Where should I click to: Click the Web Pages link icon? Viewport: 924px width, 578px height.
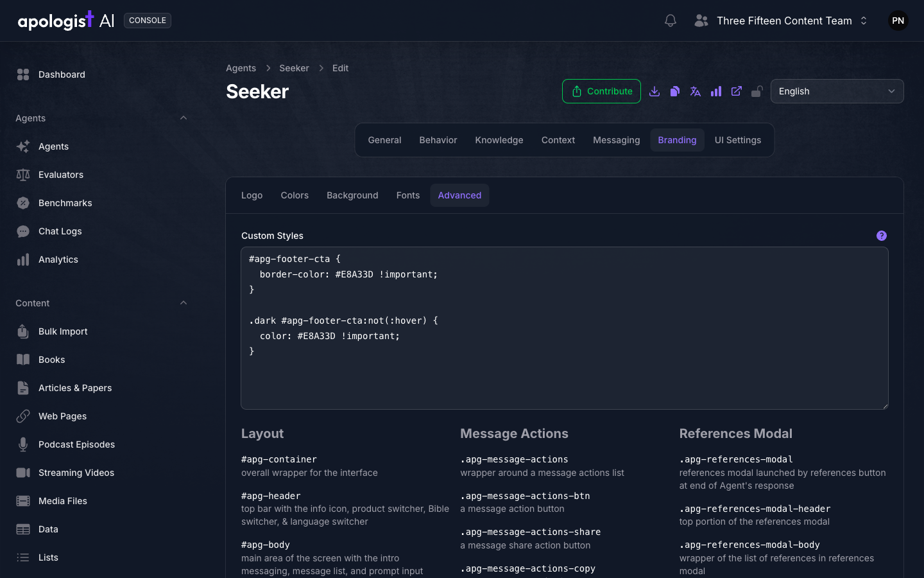tap(23, 416)
